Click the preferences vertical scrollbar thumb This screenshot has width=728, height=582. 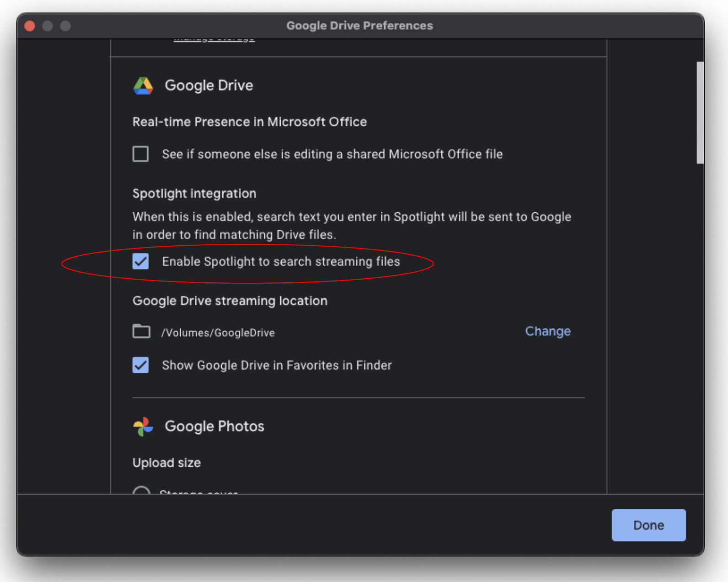[x=700, y=113]
